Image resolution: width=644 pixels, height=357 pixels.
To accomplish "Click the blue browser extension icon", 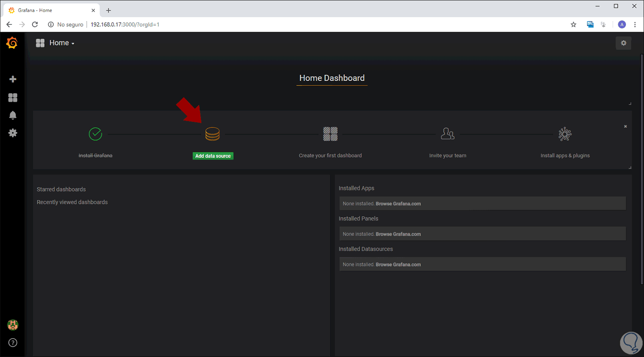I will tap(590, 24).
